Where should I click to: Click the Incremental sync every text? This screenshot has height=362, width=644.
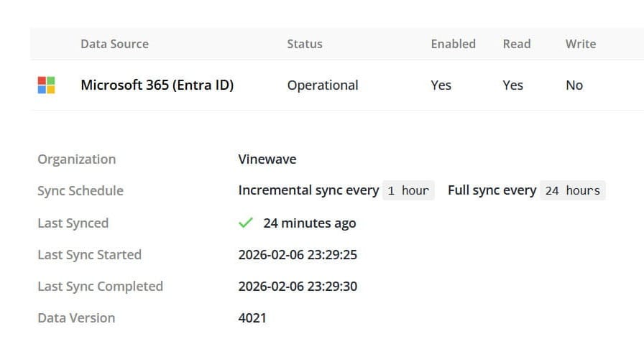(x=308, y=190)
